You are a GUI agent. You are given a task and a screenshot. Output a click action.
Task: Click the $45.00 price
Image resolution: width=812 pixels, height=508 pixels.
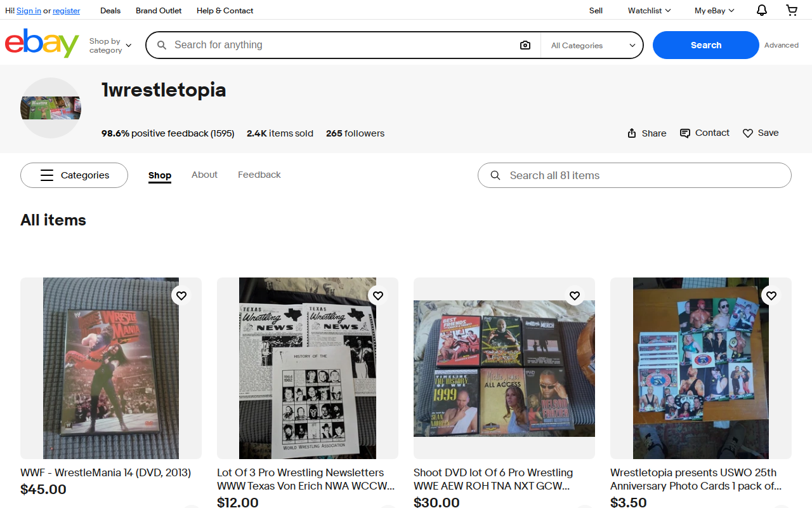43,490
